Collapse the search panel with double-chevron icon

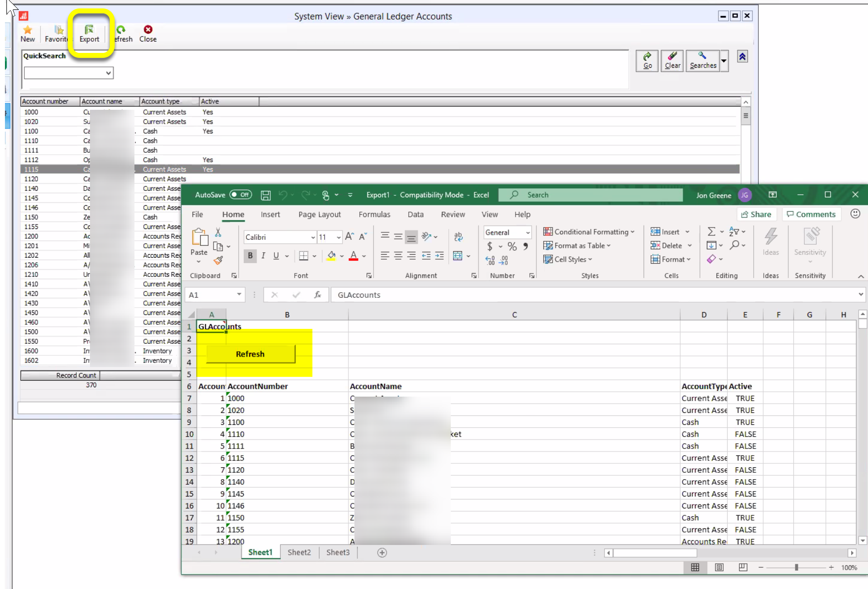(x=742, y=57)
